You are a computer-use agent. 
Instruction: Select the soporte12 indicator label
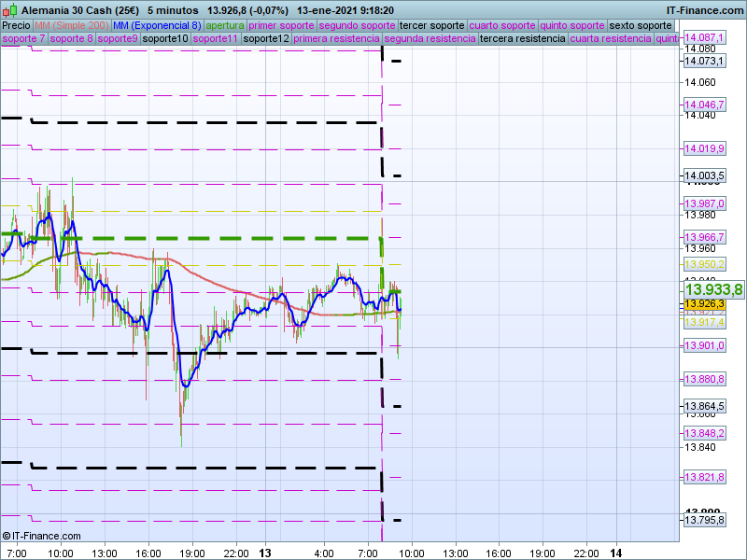[265, 39]
